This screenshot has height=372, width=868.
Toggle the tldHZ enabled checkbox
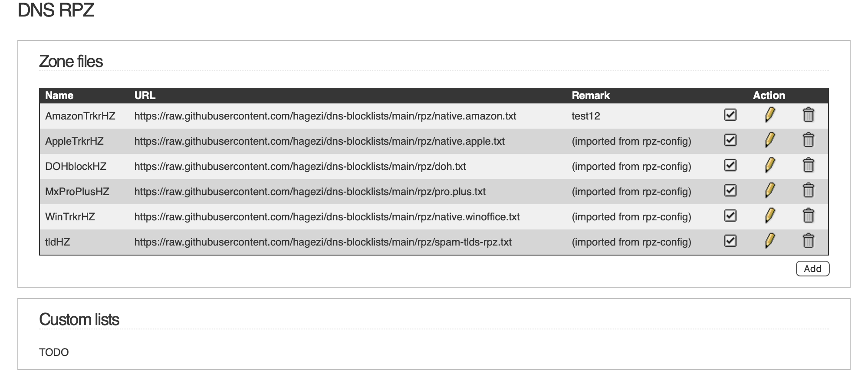pos(730,241)
